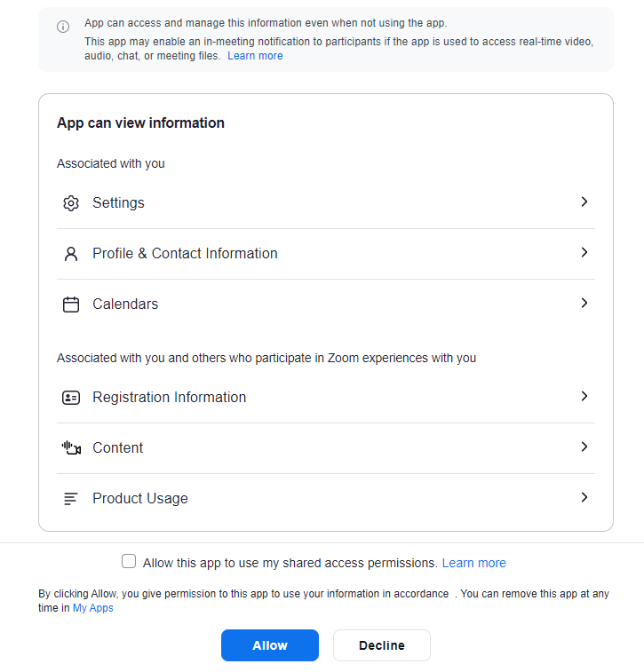Enable shared access permissions checkbox
The image size is (644, 672).
pos(129,562)
